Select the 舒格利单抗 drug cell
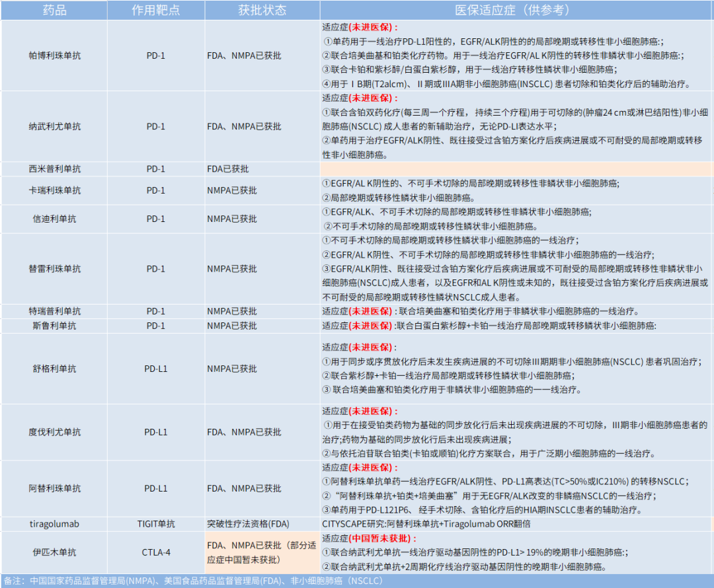This screenshot has height=588, width=714. (54, 369)
